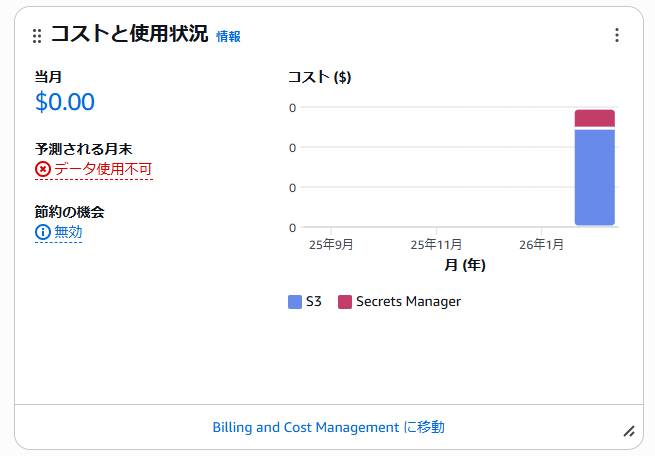The height and width of the screenshot is (456, 655).
Task: Click the $0.00 current month amount
Action: click(65, 102)
